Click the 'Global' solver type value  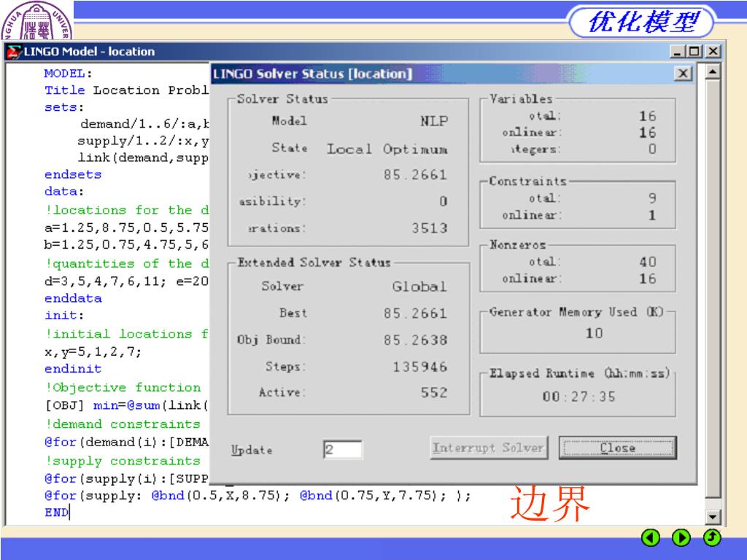(419, 286)
